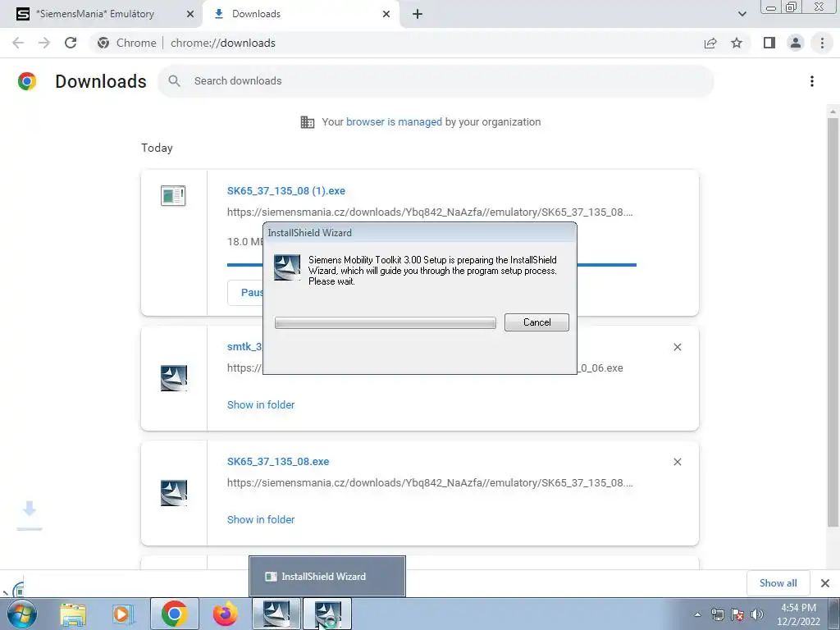Click the file icon of the SK65_37_135_08.exe entry
This screenshot has width=840, height=630.
coord(174,493)
